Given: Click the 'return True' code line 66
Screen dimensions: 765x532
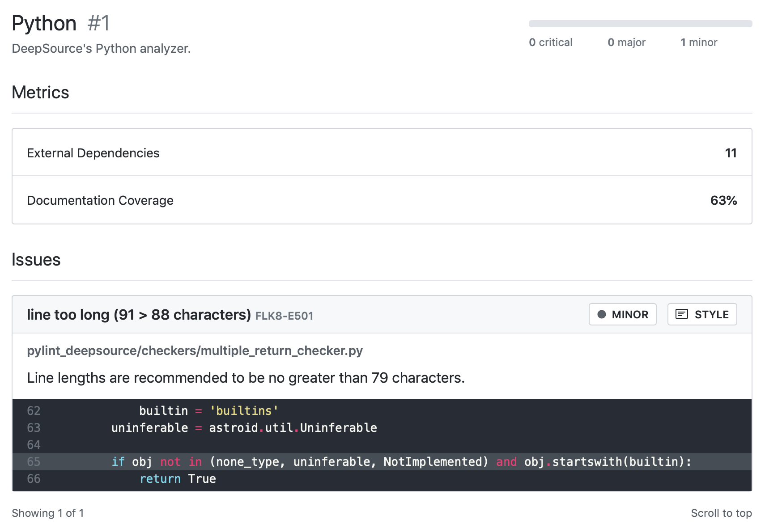Looking at the screenshot, I should pos(178,479).
